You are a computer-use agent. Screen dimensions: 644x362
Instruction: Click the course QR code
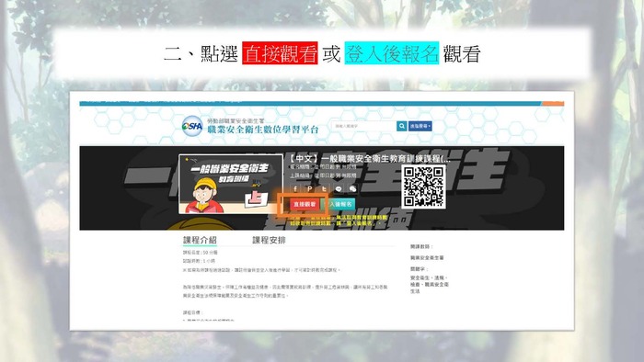coord(423,187)
